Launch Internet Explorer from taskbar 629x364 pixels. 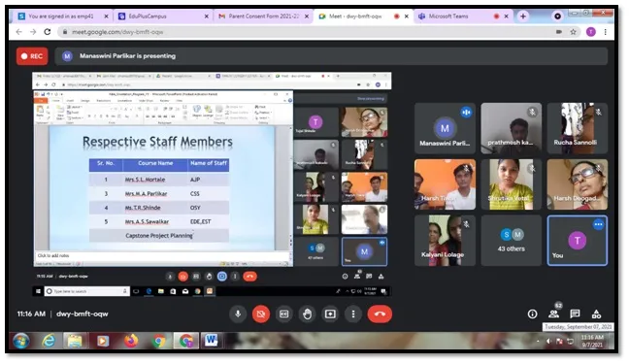49,341
